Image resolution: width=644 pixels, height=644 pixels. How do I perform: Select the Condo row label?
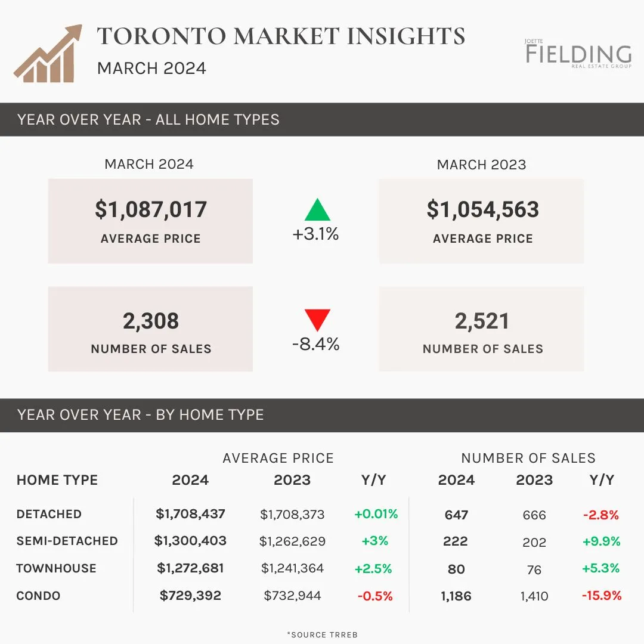38,596
